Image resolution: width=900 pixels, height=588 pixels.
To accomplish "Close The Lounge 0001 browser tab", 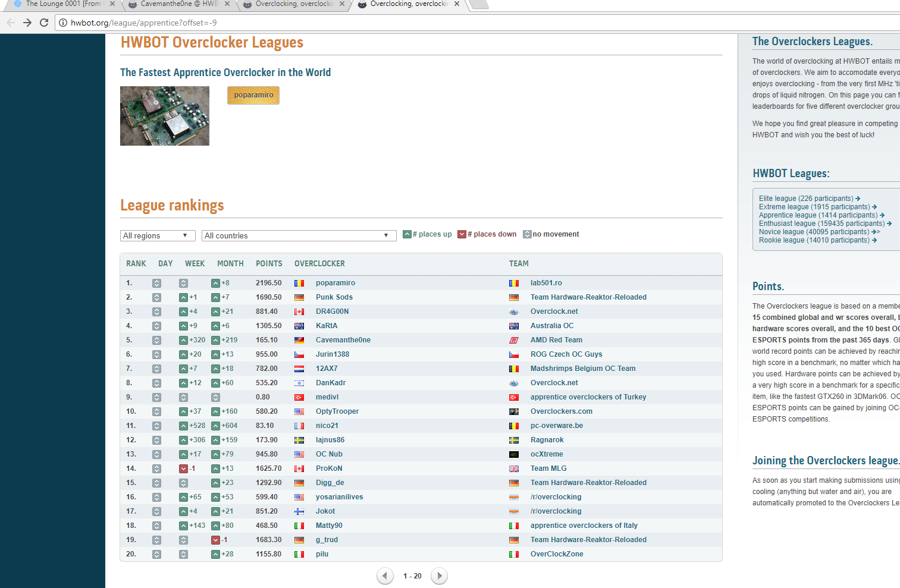I will coord(112,4).
